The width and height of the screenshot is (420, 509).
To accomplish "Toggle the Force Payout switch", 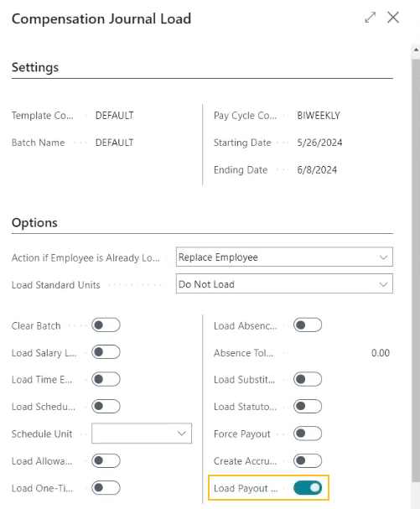I will (308, 434).
